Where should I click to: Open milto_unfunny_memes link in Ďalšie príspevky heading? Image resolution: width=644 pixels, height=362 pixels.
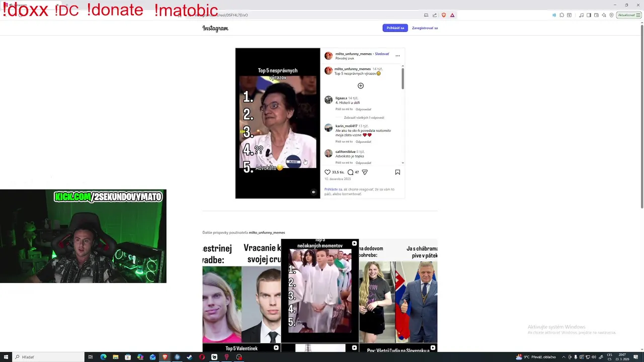[x=267, y=233]
